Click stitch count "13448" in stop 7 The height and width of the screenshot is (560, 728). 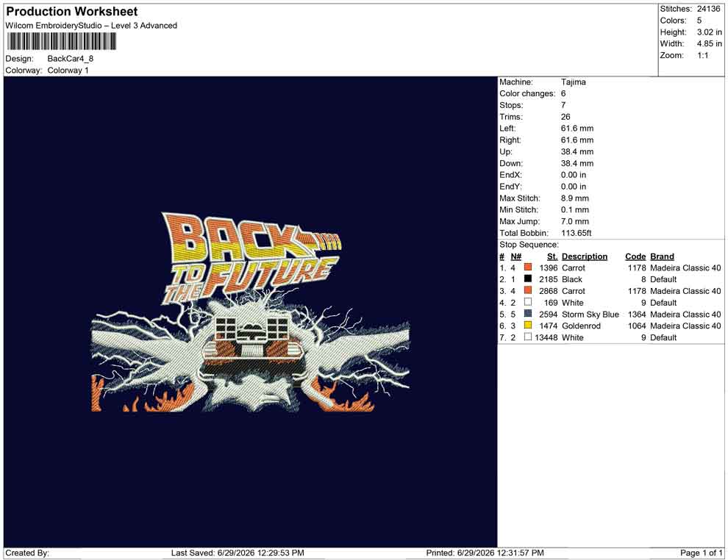(546, 337)
